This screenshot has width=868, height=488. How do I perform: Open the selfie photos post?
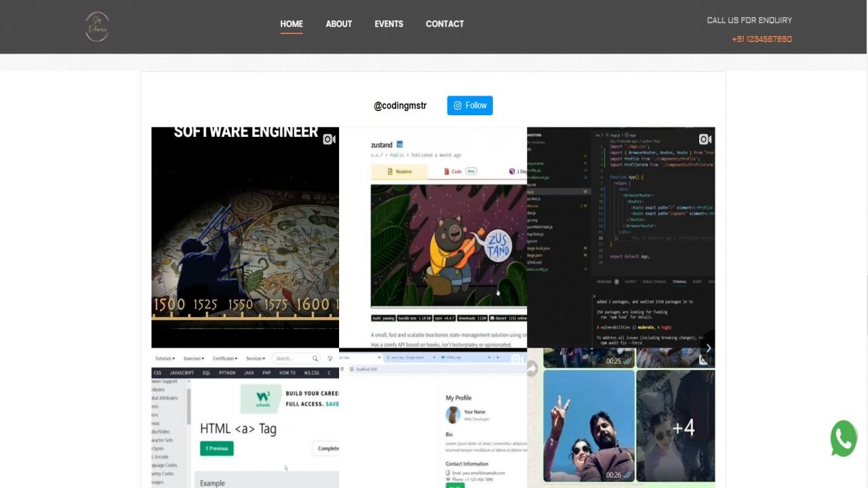pyautogui.click(x=620, y=418)
